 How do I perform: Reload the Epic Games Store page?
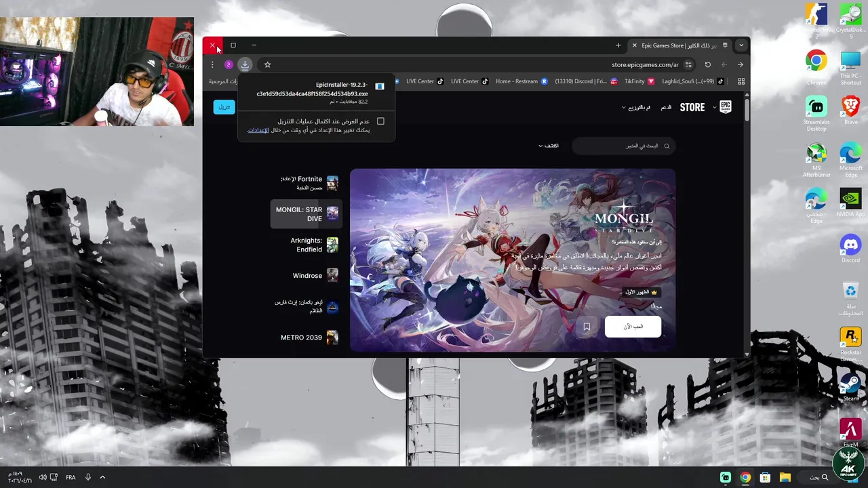tap(707, 64)
